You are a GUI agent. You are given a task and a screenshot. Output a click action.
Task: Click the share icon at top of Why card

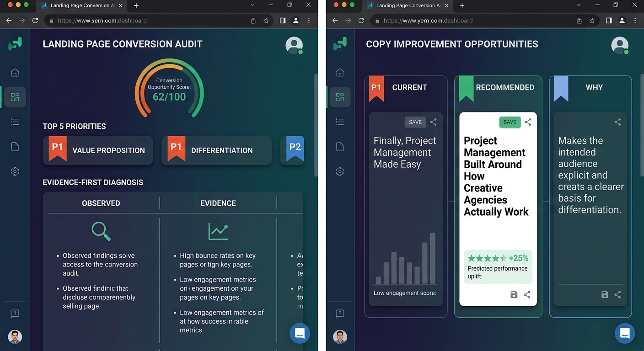pos(617,122)
